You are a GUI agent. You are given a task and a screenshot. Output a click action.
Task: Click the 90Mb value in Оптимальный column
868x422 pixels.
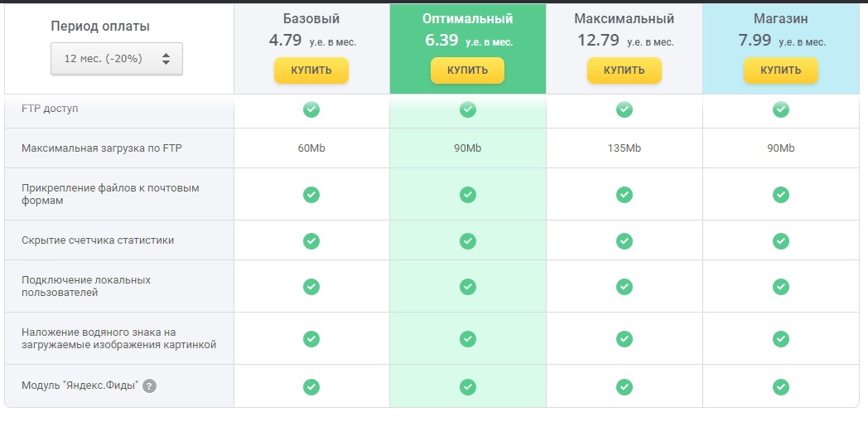coord(467,148)
